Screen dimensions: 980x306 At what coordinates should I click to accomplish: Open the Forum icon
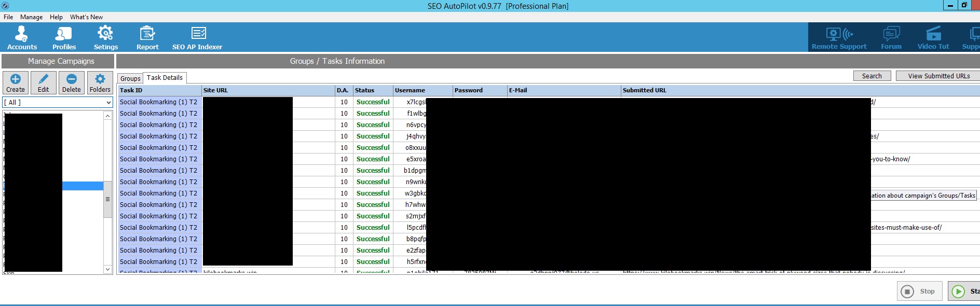pyautogui.click(x=891, y=38)
